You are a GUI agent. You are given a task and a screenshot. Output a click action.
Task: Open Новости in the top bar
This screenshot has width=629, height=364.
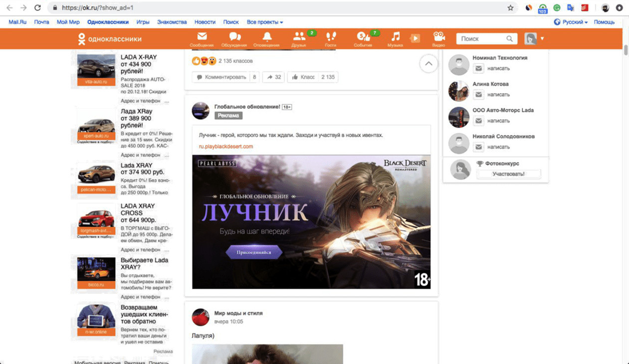pos(205,22)
